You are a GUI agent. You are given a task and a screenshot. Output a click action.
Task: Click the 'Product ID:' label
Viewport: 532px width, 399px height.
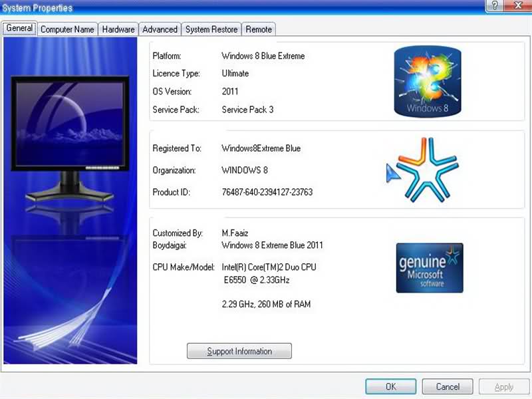pyautogui.click(x=171, y=192)
